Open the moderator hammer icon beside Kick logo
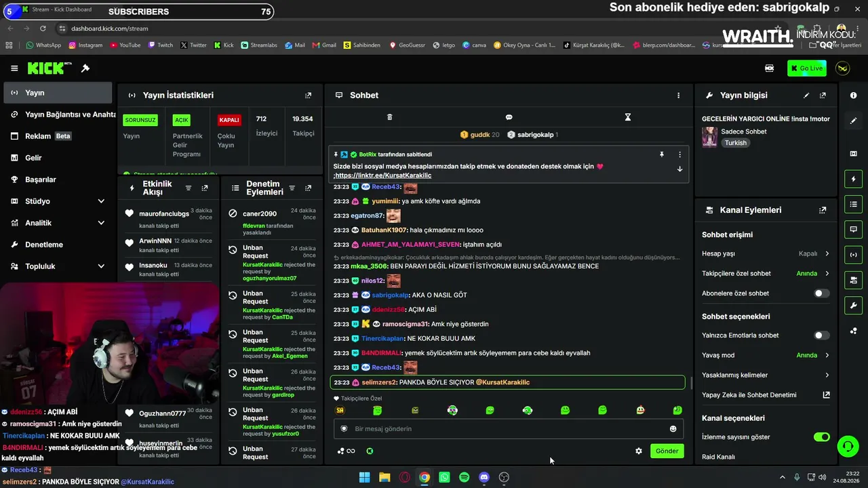 point(85,68)
